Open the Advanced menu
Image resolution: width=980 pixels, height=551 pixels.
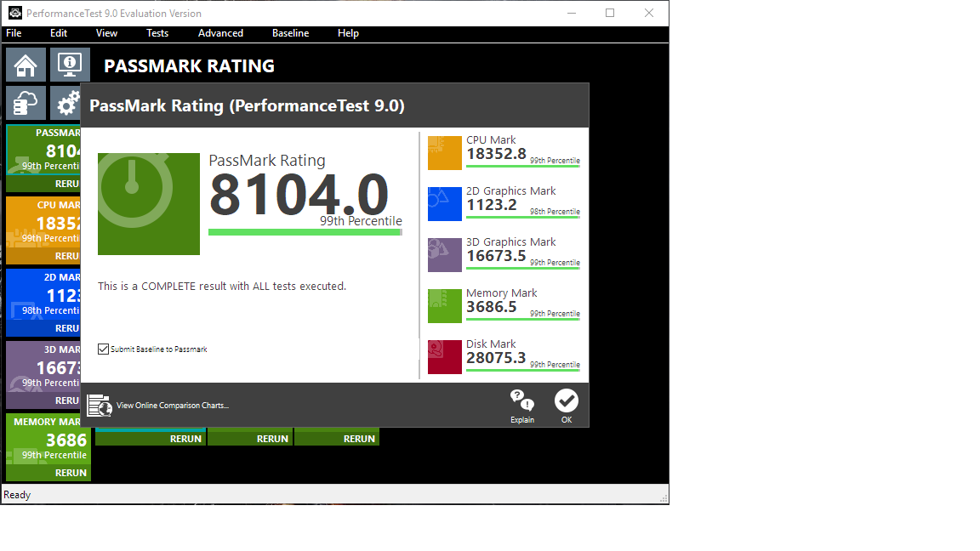click(220, 33)
